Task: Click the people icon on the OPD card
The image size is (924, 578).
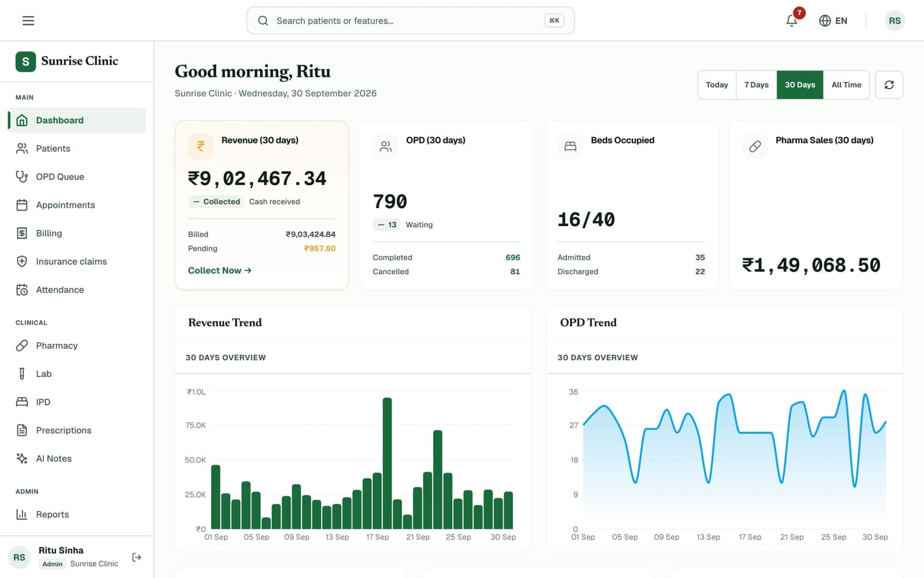Action: pos(386,146)
